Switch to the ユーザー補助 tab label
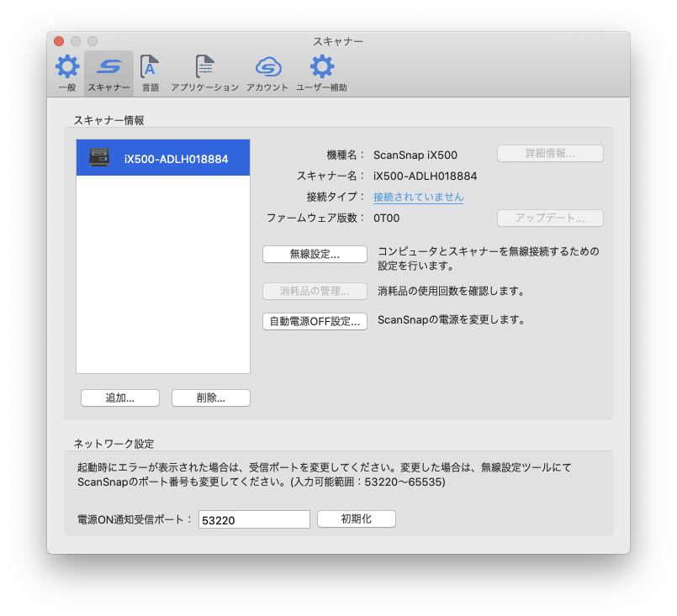Viewport: 677px width, 616px height. [x=321, y=87]
